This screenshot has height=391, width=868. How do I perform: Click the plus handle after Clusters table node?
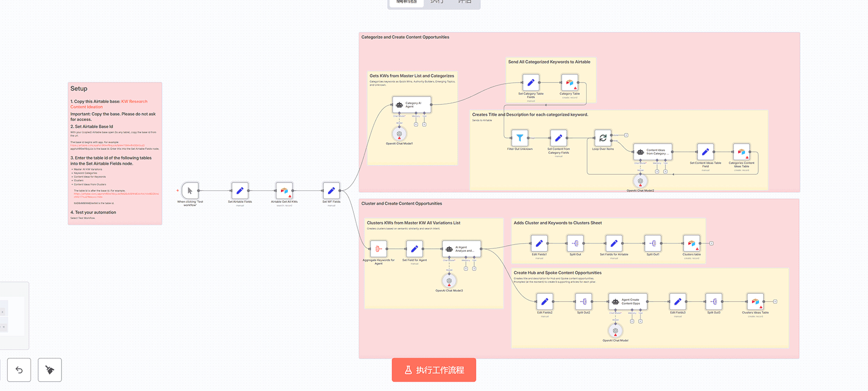point(711,243)
